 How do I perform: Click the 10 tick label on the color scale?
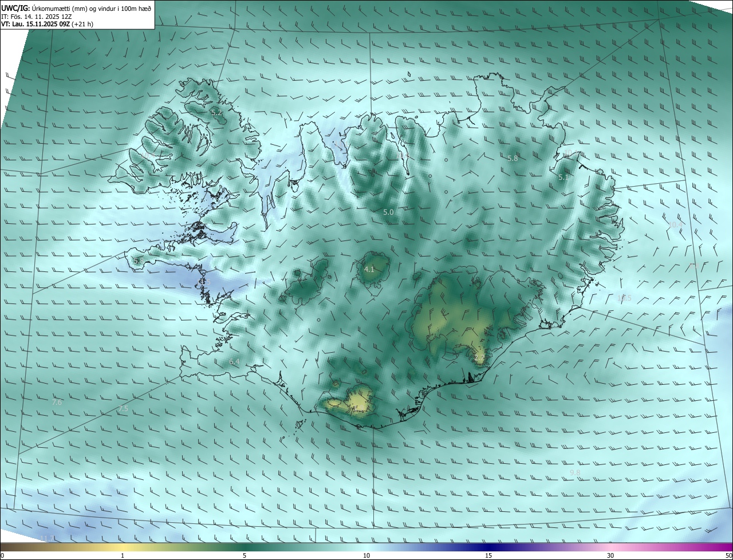tap(366, 555)
